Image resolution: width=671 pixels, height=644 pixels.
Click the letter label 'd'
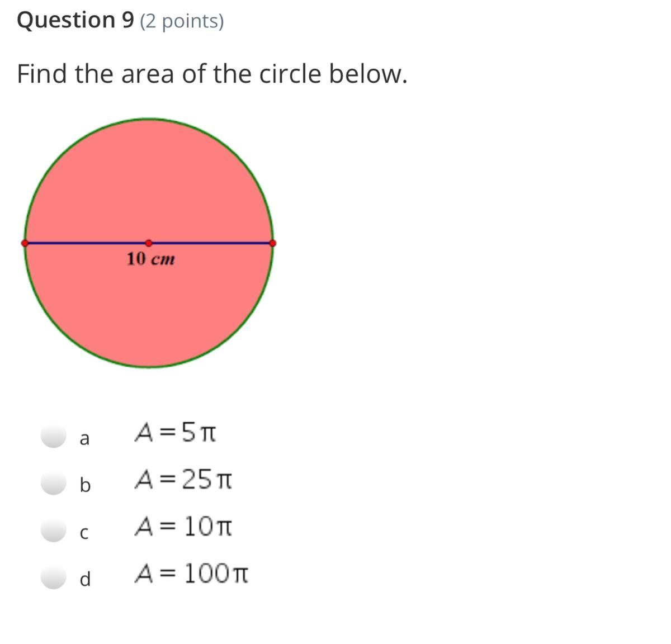click(84, 579)
